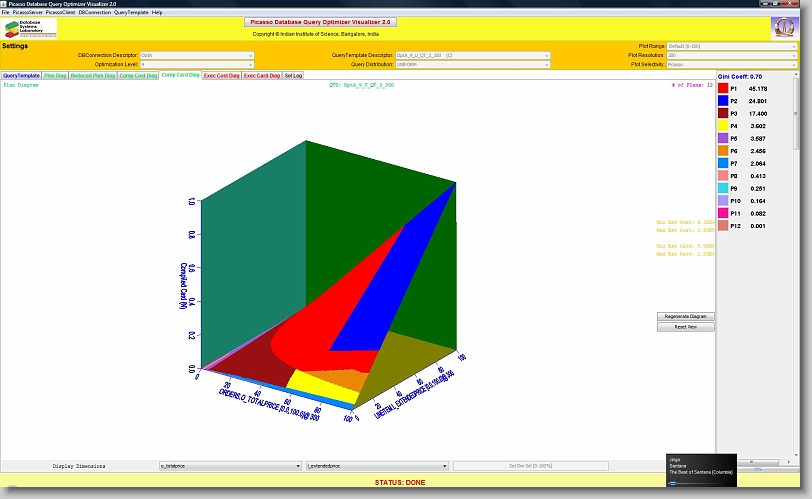The height and width of the screenshot is (499, 812).
Task: Click the Reset View button
Action: coord(685,327)
